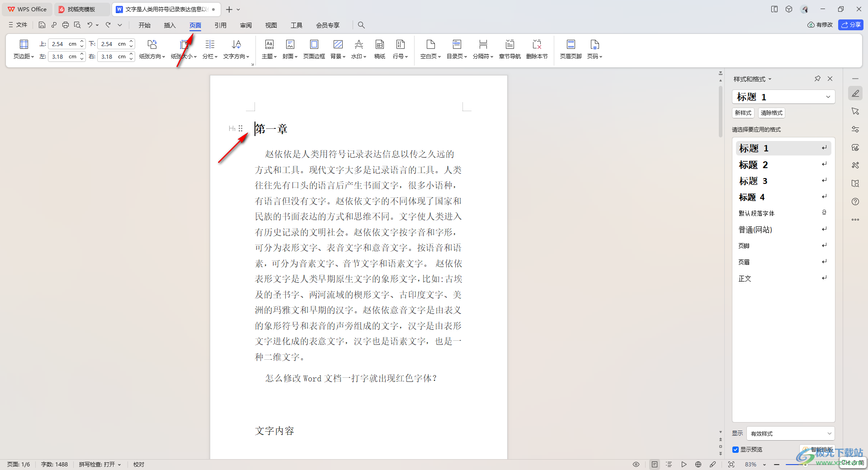The width and height of the screenshot is (868, 470).
Task: Click the zoom out minus button
Action: 777,465
